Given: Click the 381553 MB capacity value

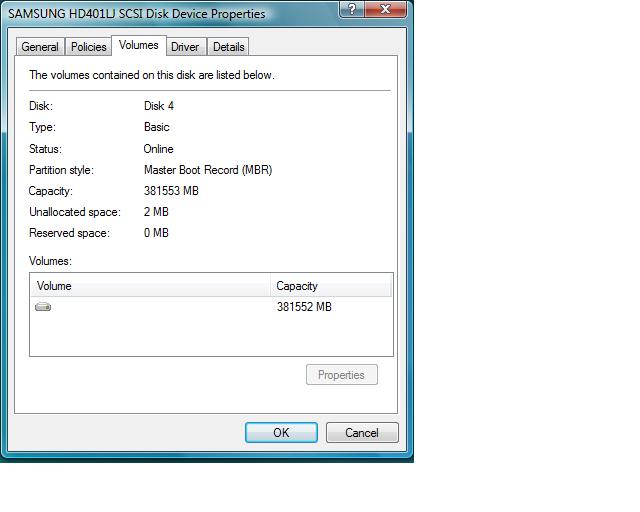Looking at the screenshot, I should (171, 191).
